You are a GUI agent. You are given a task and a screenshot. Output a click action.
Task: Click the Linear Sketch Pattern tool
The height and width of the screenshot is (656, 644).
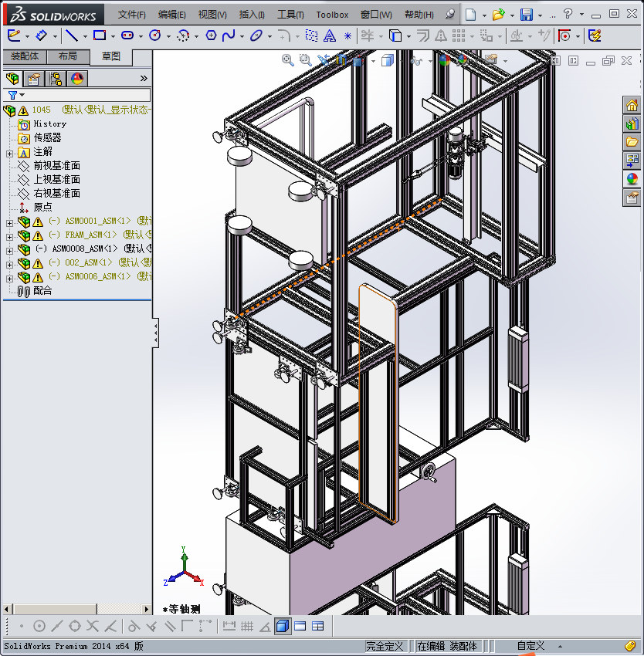point(459,36)
